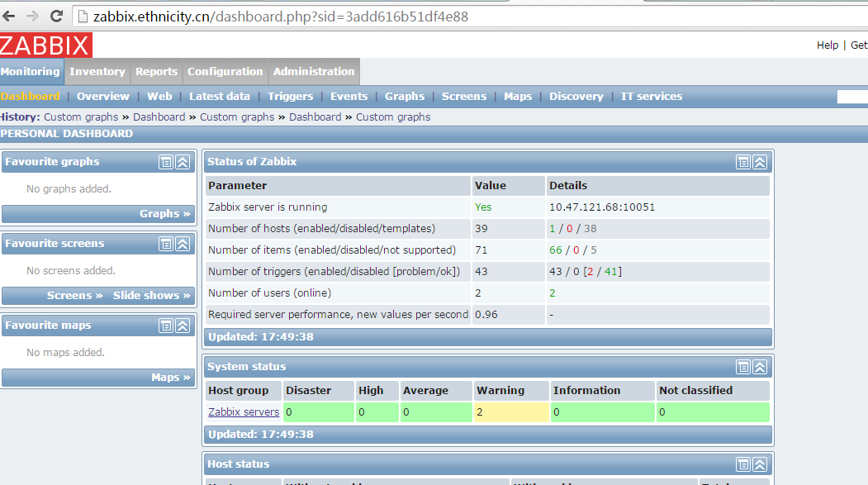Switch to the Administration tab

pos(314,72)
